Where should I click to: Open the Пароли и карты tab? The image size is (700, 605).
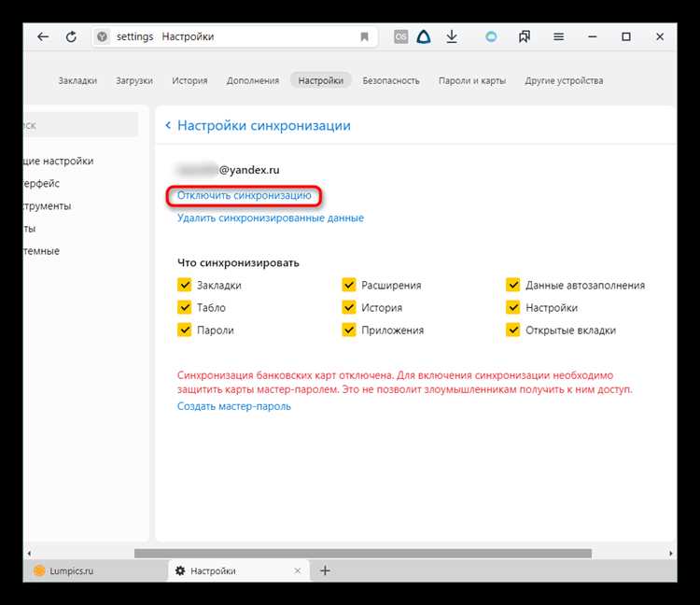[471, 80]
